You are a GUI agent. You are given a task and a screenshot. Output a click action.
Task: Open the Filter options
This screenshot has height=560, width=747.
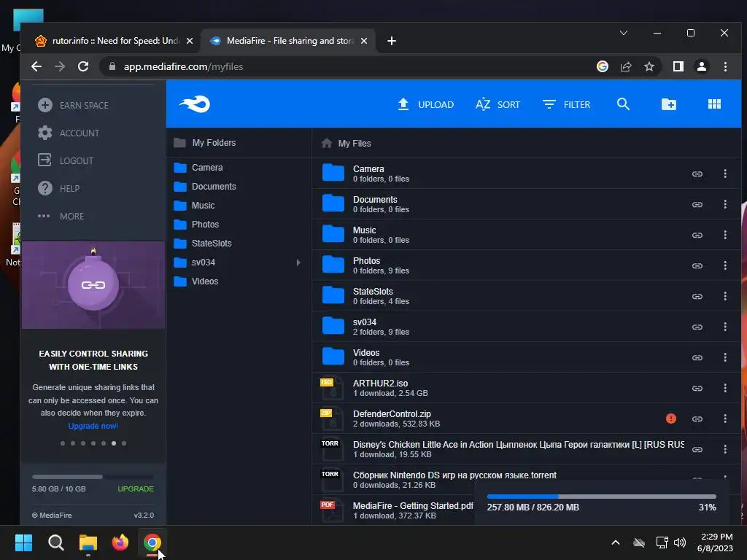[566, 104]
